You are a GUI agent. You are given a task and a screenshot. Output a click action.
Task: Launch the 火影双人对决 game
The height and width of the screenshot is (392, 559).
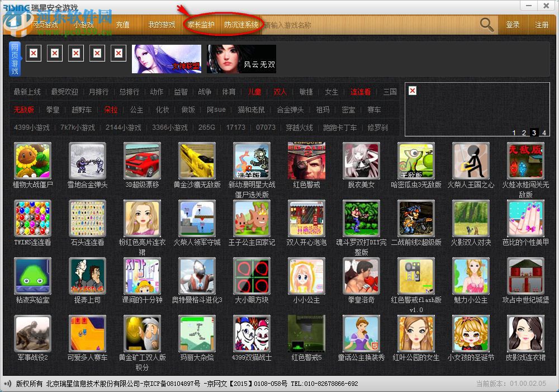coord(471,219)
